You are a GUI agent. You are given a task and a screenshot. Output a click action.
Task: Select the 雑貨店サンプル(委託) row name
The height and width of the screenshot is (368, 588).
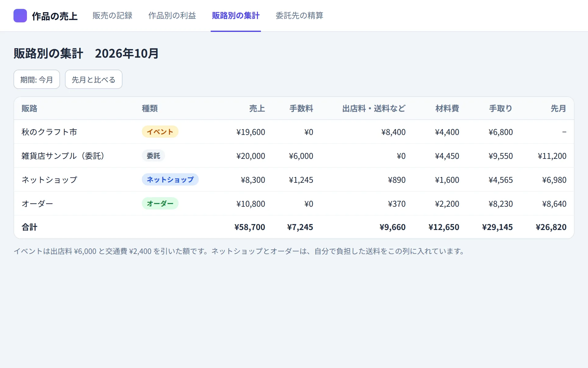click(63, 156)
